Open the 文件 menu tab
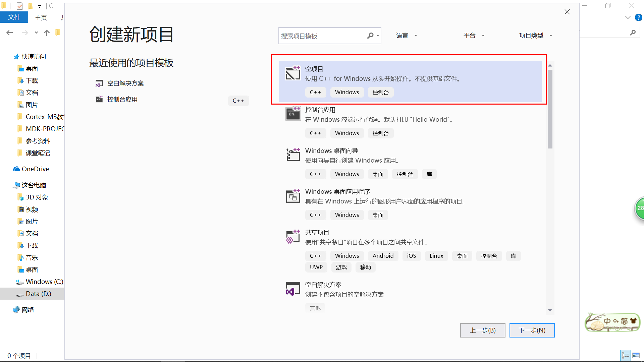644x362 pixels. coord(14,17)
